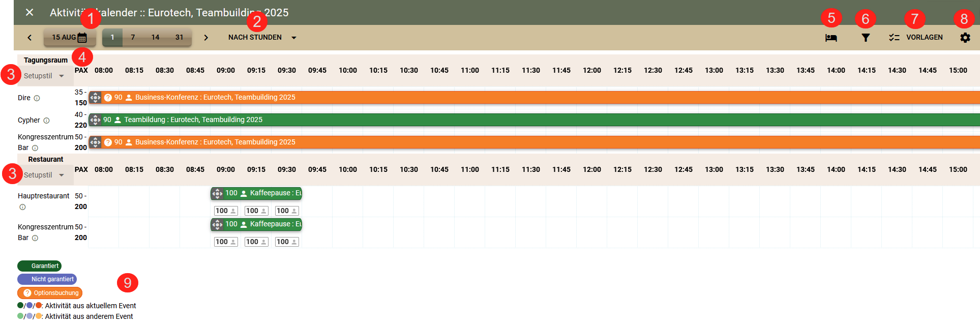This screenshot has height=325, width=980.
Task: Click 09:30 occupancy box 100 in Hauptrestaurant
Action: 287,211
